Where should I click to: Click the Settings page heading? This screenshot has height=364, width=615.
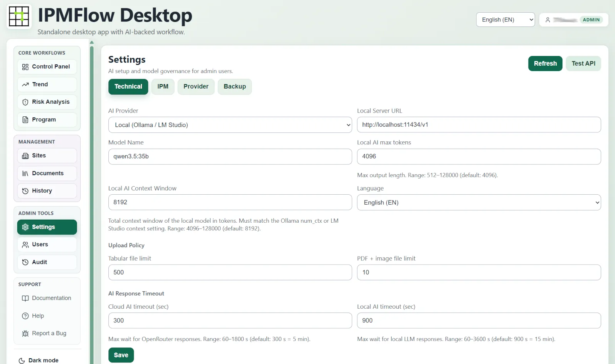(x=127, y=60)
